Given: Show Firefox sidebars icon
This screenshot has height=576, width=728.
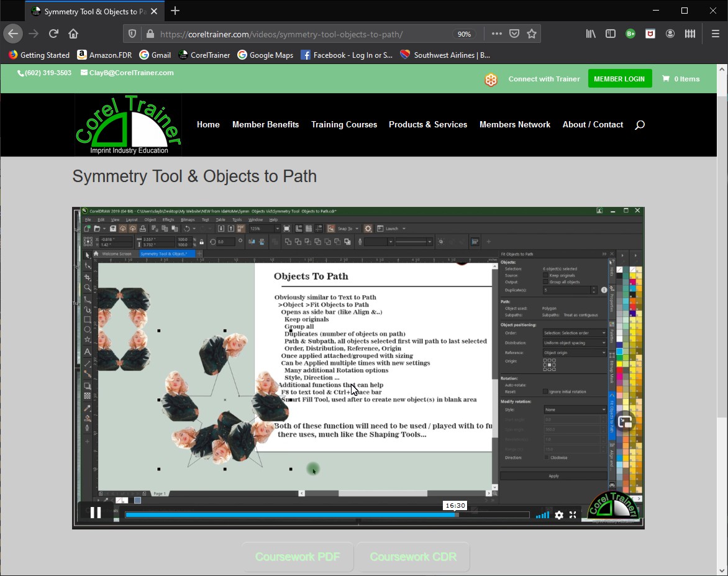Looking at the screenshot, I should point(611,34).
